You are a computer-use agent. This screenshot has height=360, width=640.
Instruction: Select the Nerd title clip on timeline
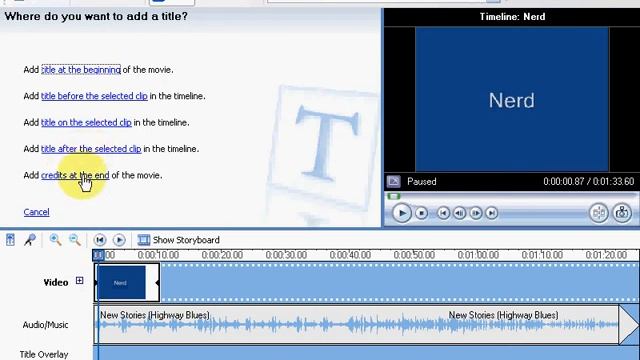coord(127,282)
